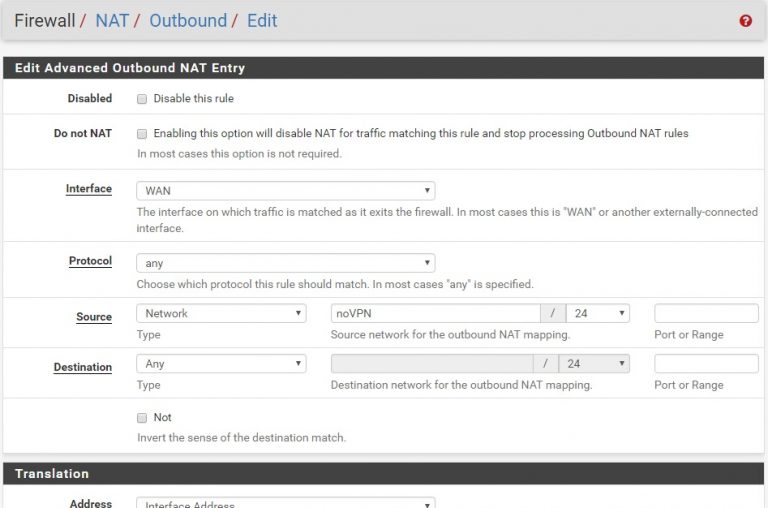Image resolution: width=768 pixels, height=508 pixels.
Task: Check the Do not NAT option
Action: click(x=142, y=134)
